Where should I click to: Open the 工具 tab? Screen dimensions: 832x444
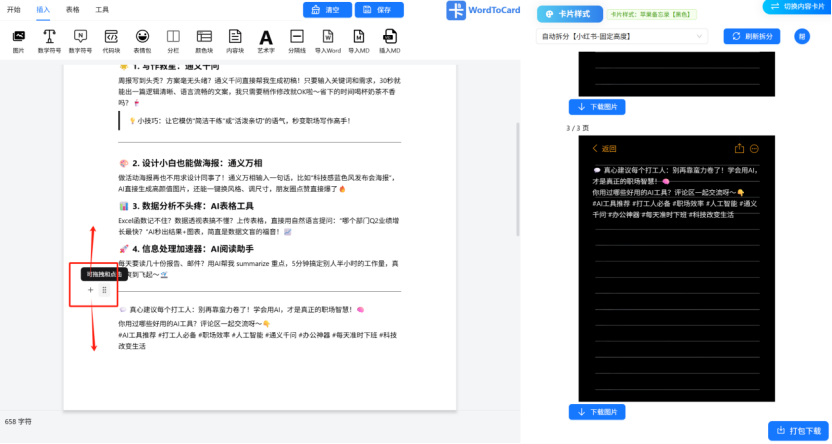click(x=102, y=10)
